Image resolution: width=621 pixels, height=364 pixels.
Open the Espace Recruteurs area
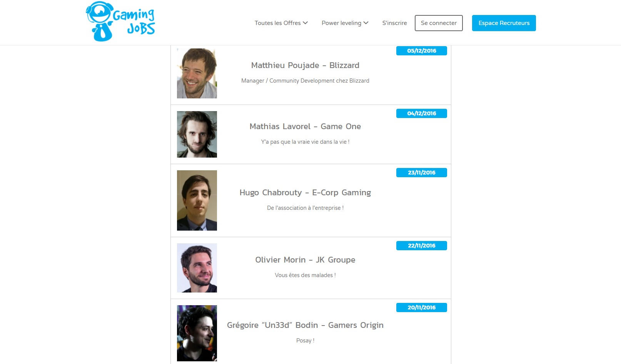pos(504,23)
